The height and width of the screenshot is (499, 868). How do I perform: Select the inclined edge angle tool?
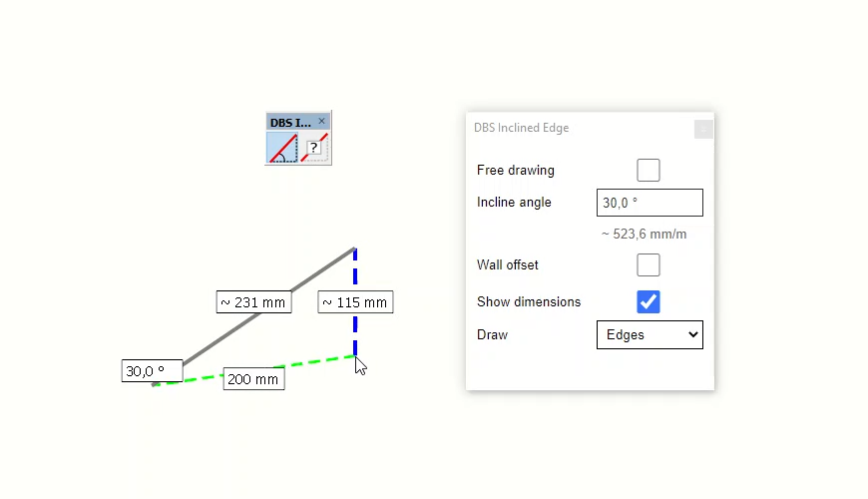pos(282,148)
